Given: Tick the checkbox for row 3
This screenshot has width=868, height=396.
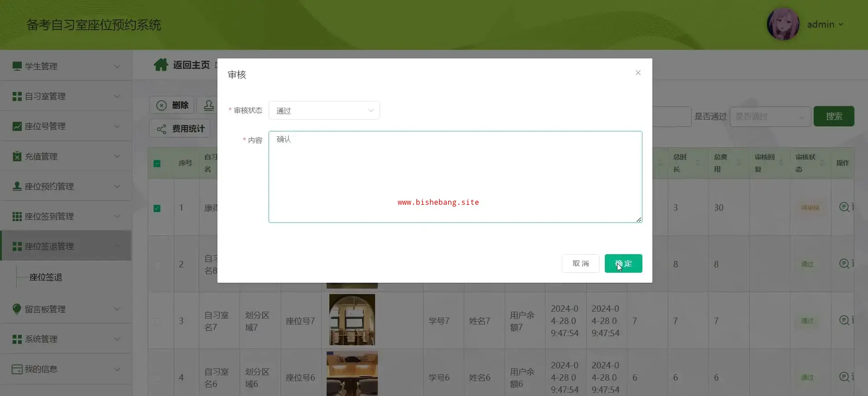Looking at the screenshot, I should pyautogui.click(x=157, y=321).
